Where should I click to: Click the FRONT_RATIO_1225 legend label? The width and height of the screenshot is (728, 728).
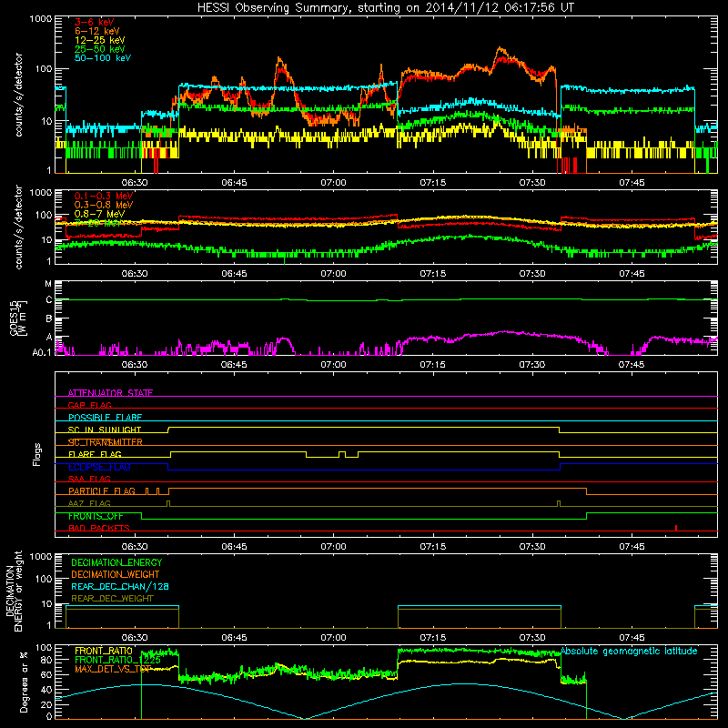click(118, 660)
